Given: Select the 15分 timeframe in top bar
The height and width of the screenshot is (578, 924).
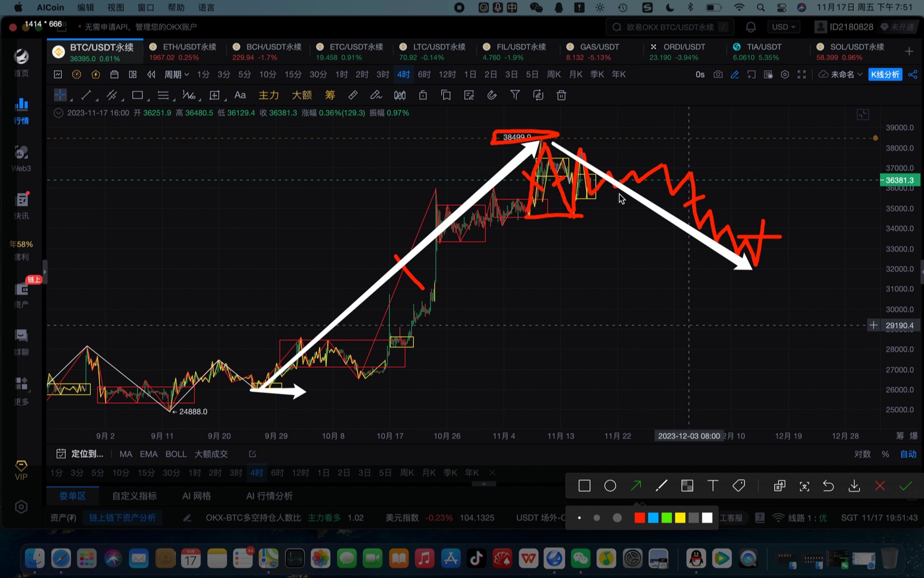Looking at the screenshot, I should (293, 74).
